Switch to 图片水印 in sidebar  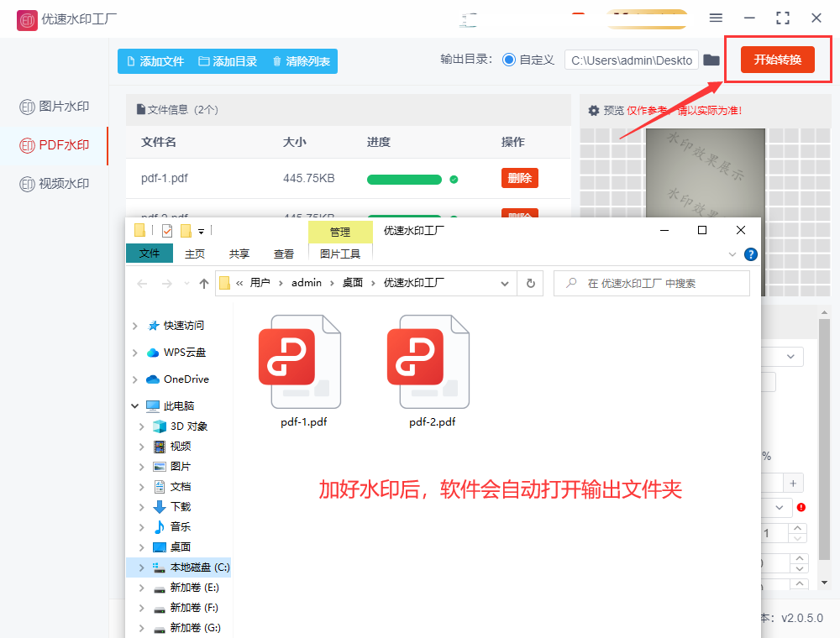point(54,107)
